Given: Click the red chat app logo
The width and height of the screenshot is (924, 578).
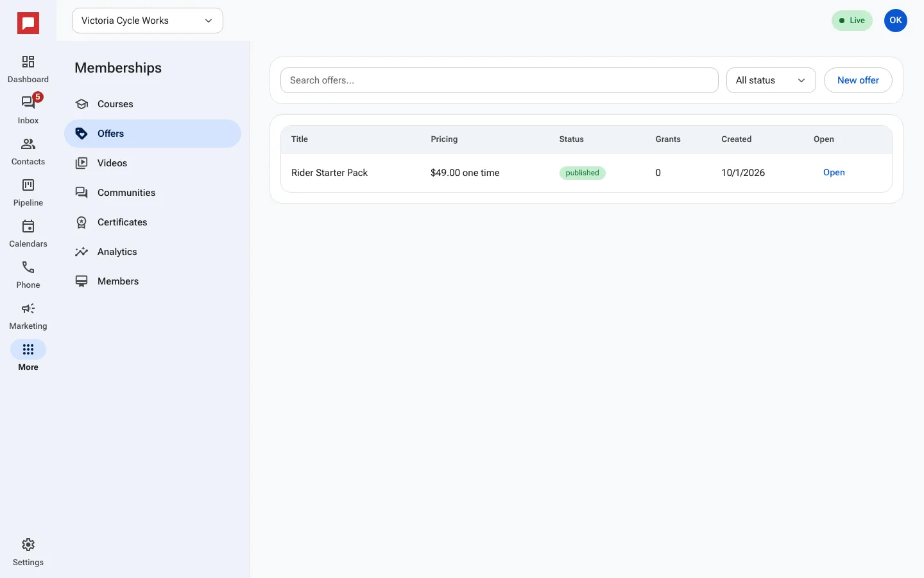Looking at the screenshot, I should [x=28, y=24].
